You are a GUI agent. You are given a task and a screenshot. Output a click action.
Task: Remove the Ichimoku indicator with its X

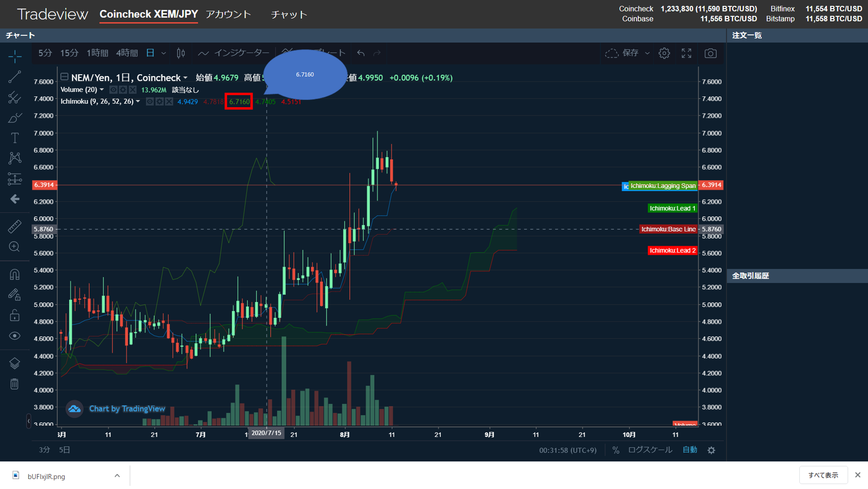coord(169,102)
